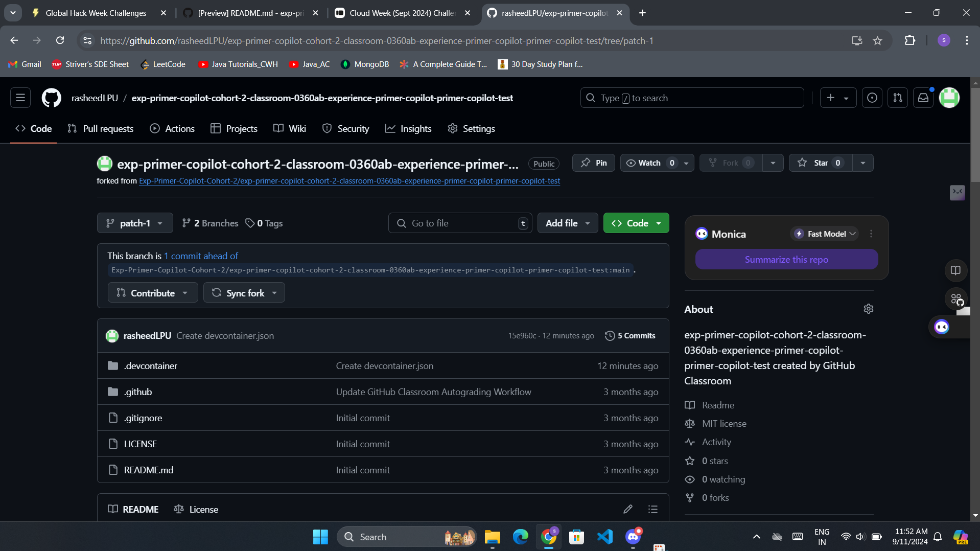Click the book icon in right sidebar
Viewport: 980px width, 551px height.
tap(955, 270)
